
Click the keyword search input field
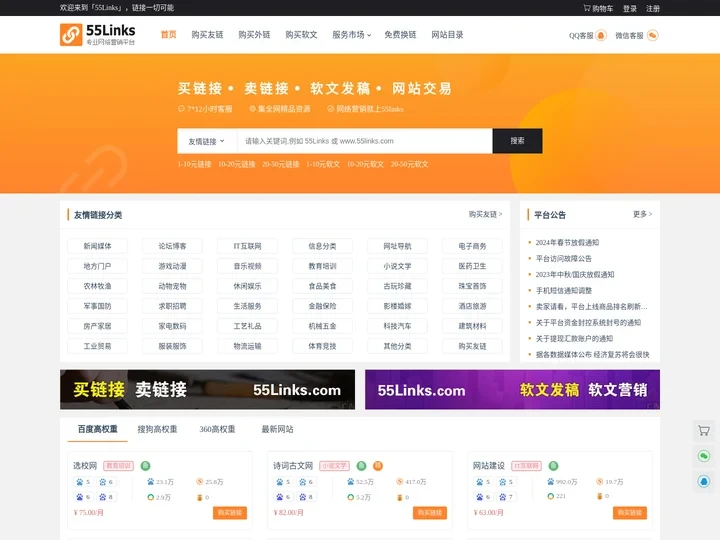point(365,141)
